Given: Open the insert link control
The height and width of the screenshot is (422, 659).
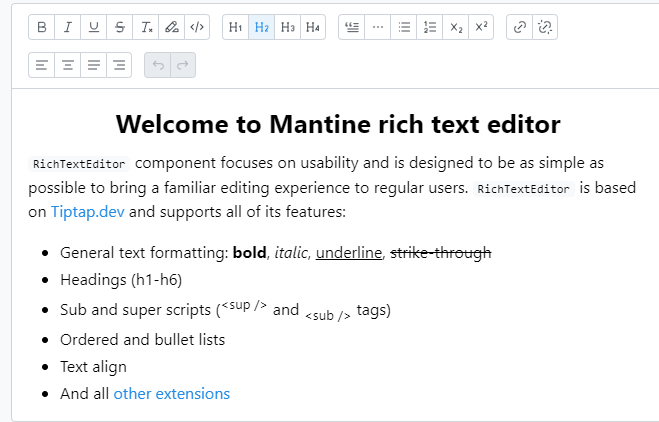Looking at the screenshot, I should (x=519, y=27).
